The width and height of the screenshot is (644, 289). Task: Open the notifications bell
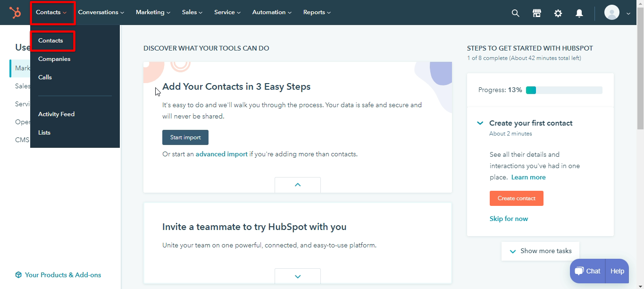click(579, 13)
